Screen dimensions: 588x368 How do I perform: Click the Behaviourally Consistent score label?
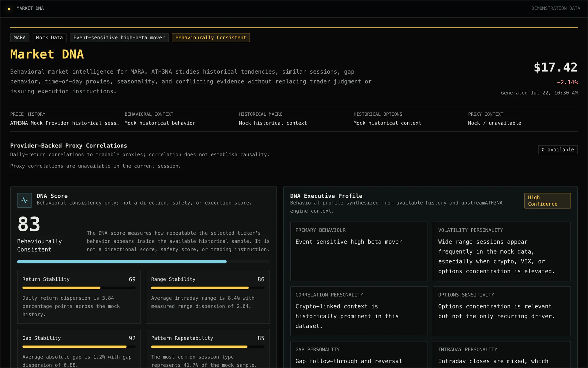pyautogui.click(x=40, y=245)
